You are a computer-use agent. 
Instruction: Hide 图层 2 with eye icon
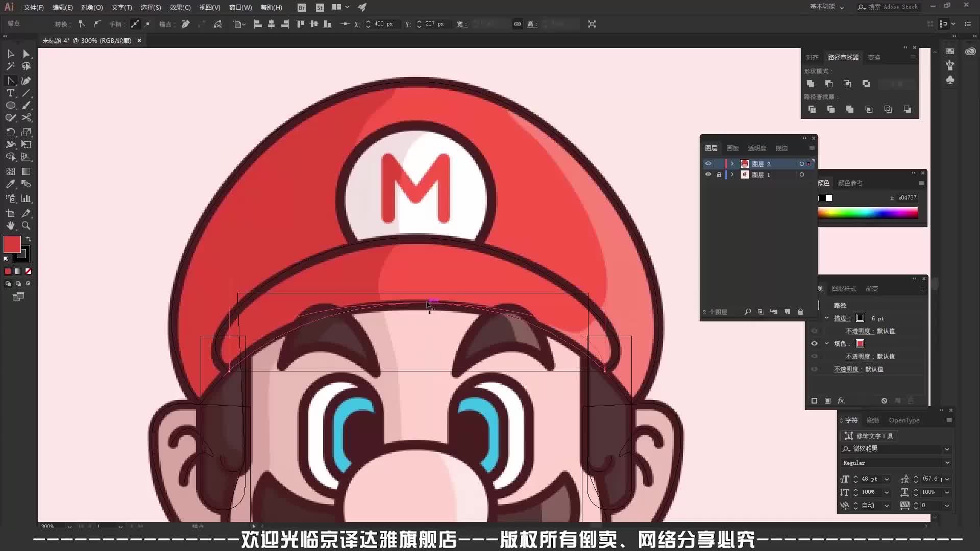(708, 164)
